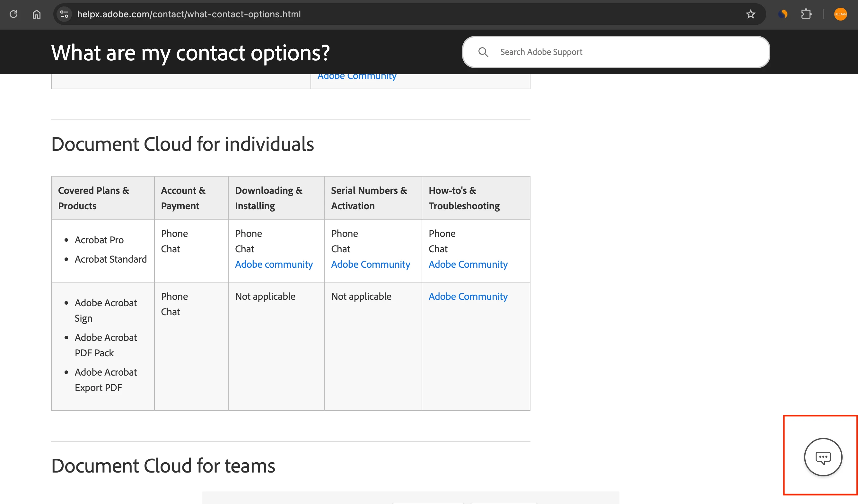Click the Account & Payment column header
The height and width of the screenshot is (504, 858).
(x=183, y=198)
